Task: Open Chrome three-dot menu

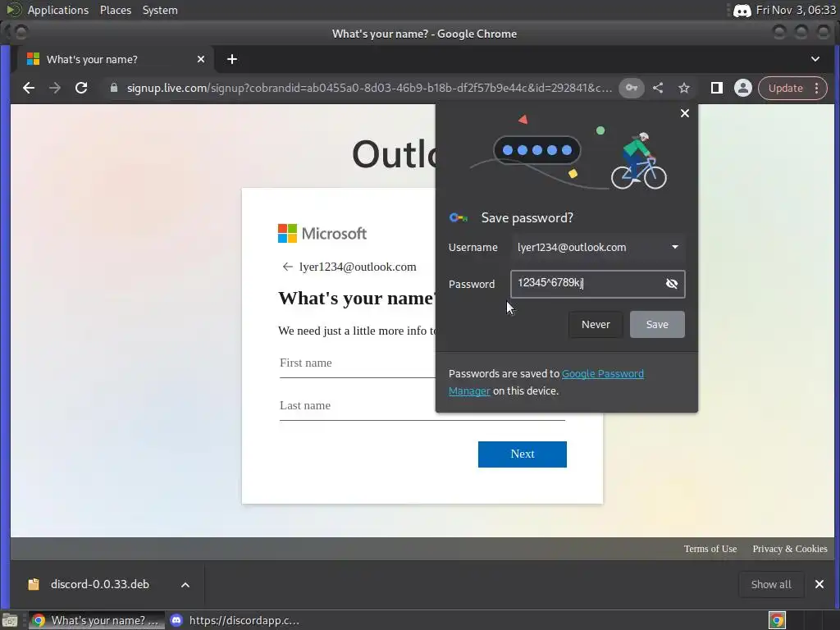Action: tap(817, 88)
